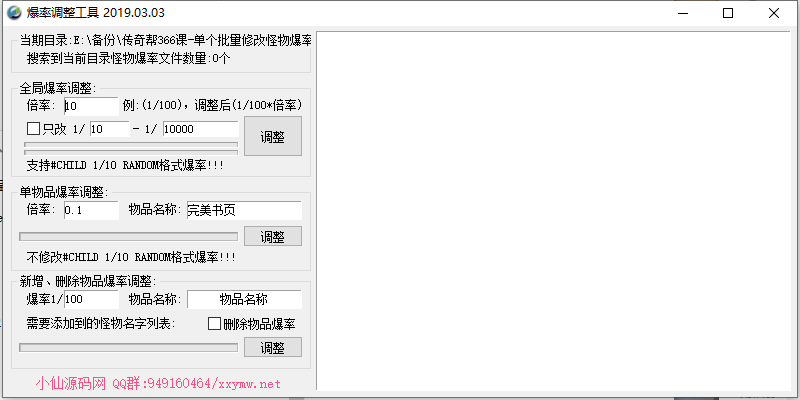Click the 物品名称 field containing 完美书页
800x400 pixels.
[244, 210]
